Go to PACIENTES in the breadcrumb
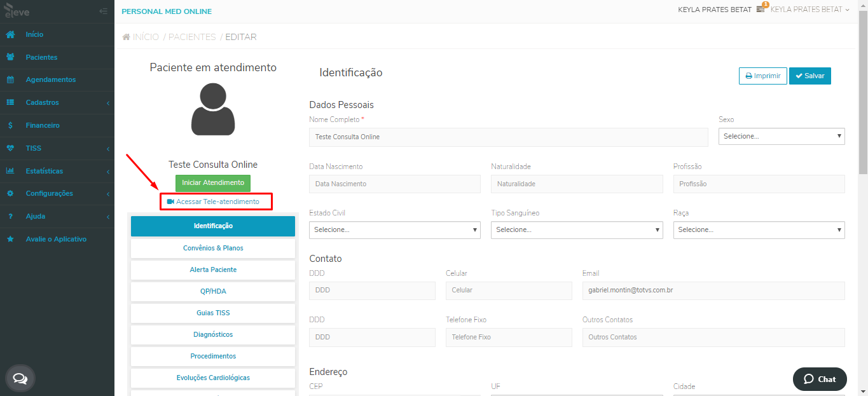Screen dimensions: 868x396 pos(192,37)
